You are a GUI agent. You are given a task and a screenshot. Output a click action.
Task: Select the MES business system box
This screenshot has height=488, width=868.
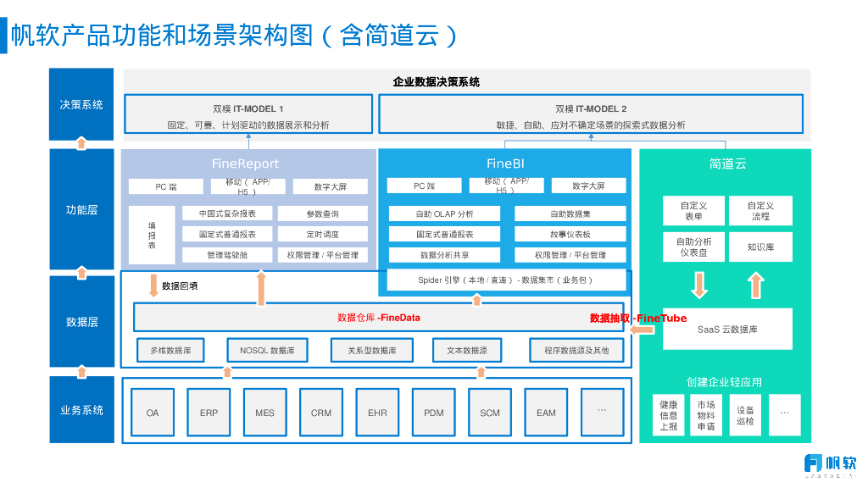click(x=264, y=413)
